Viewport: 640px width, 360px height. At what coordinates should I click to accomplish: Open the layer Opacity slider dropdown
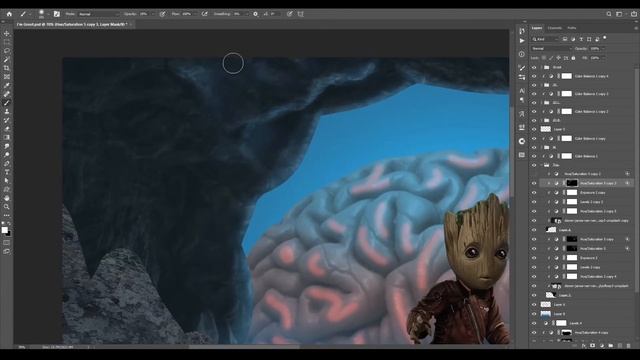point(602,49)
